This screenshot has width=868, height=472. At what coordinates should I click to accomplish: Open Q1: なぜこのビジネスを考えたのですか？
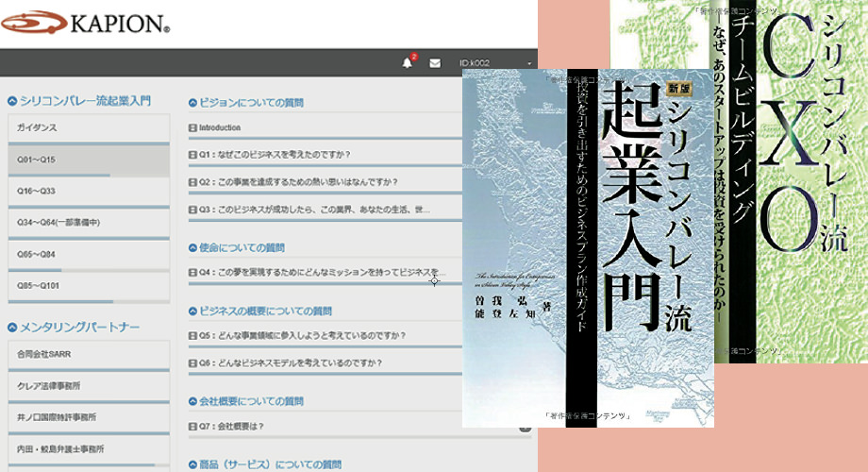pos(275,155)
